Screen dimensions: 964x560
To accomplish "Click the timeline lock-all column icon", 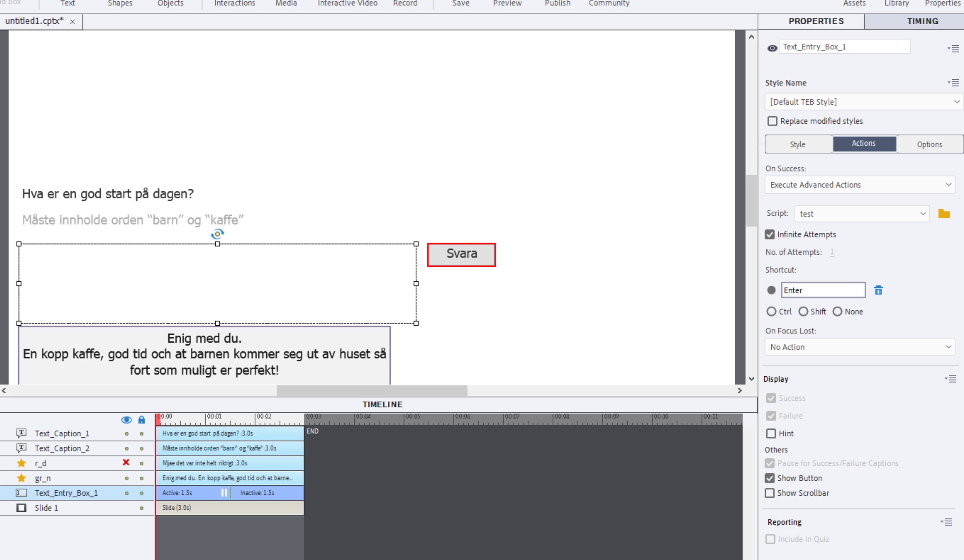I will click(x=142, y=420).
